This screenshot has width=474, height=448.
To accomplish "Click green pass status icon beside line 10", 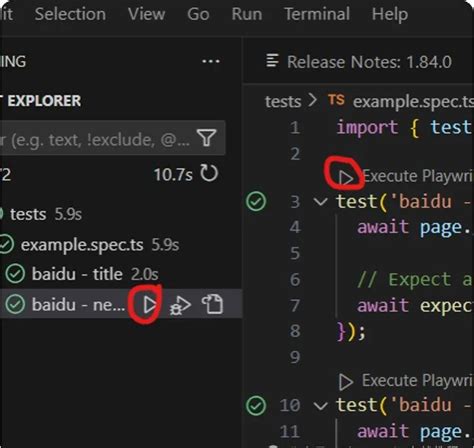I will [x=256, y=405].
